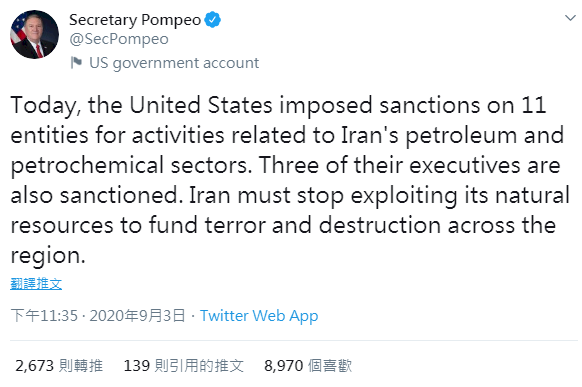
Task: Click the blue verified badge icon
Action: pyautogui.click(x=213, y=20)
